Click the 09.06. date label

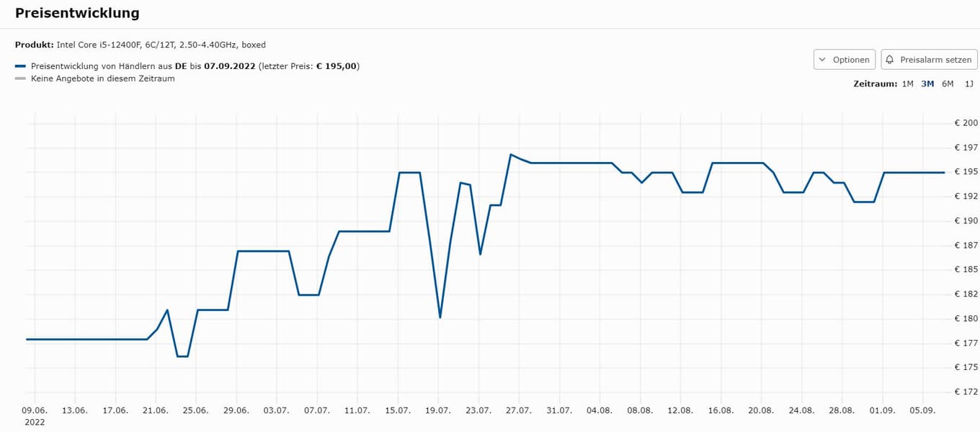[35, 410]
